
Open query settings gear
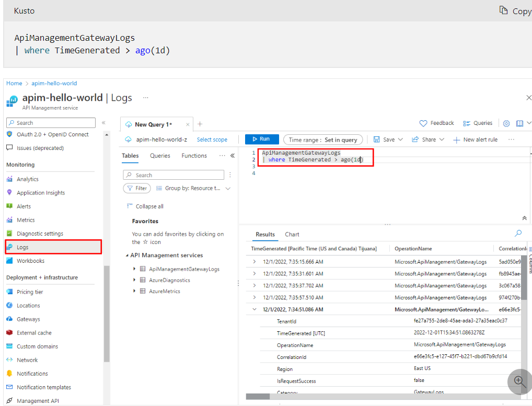[506, 123]
